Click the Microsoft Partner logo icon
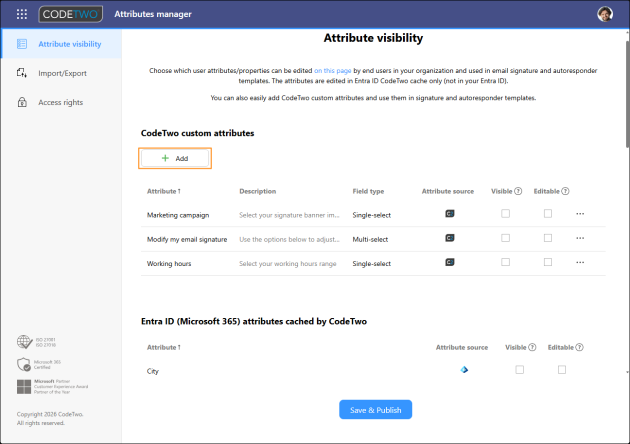This screenshot has width=630, height=444. [24, 387]
